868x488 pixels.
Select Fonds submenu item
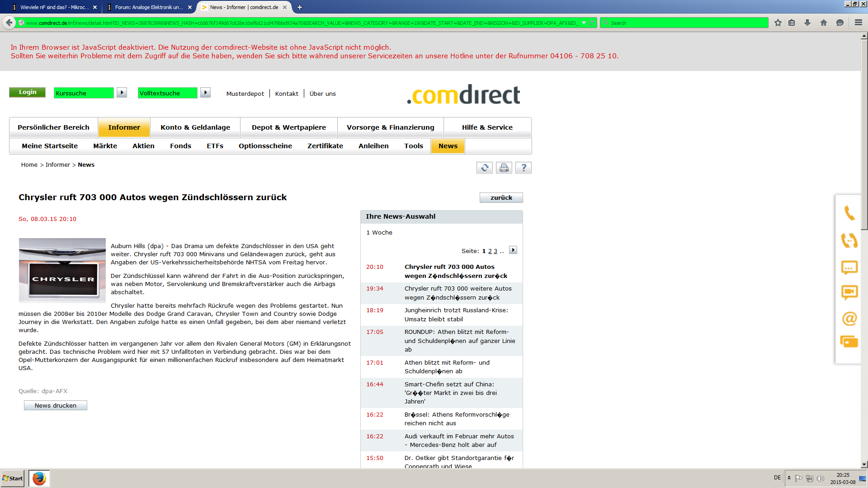(x=180, y=146)
